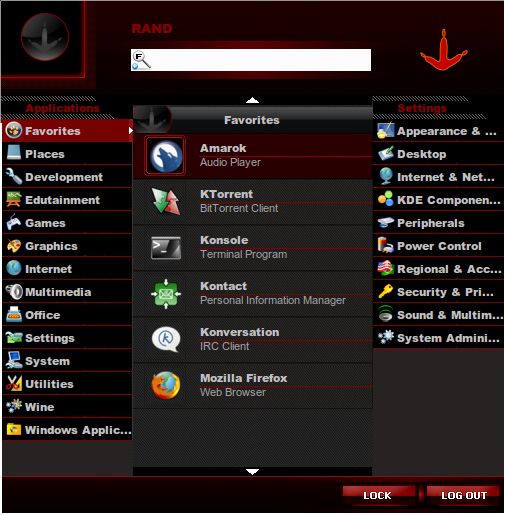
Task: Click the Security key icon
Action: [x=386, y=291]
